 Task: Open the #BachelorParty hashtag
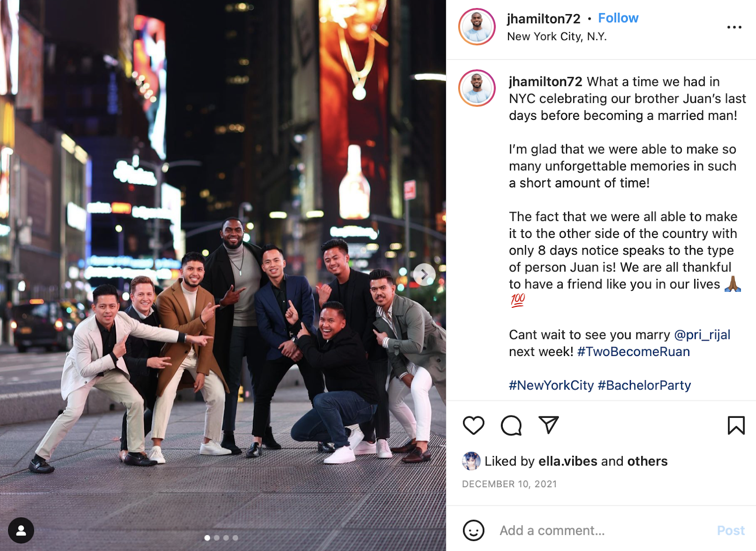click(x=644, y=385)
